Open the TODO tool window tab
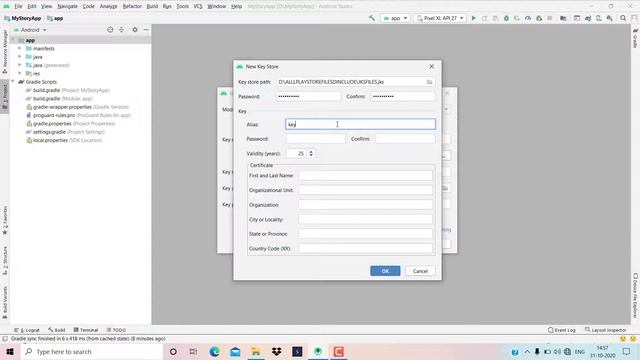This screenshot has height=360, width=640. click(x=116, y=330)
